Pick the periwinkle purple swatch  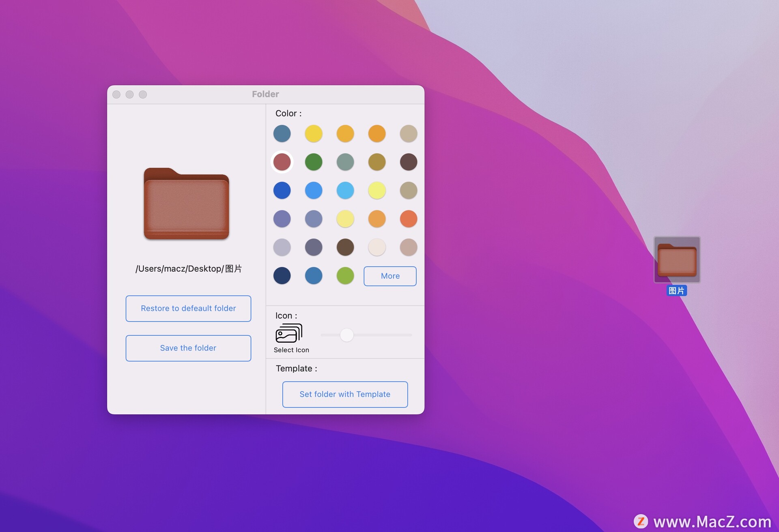point(282,219)
